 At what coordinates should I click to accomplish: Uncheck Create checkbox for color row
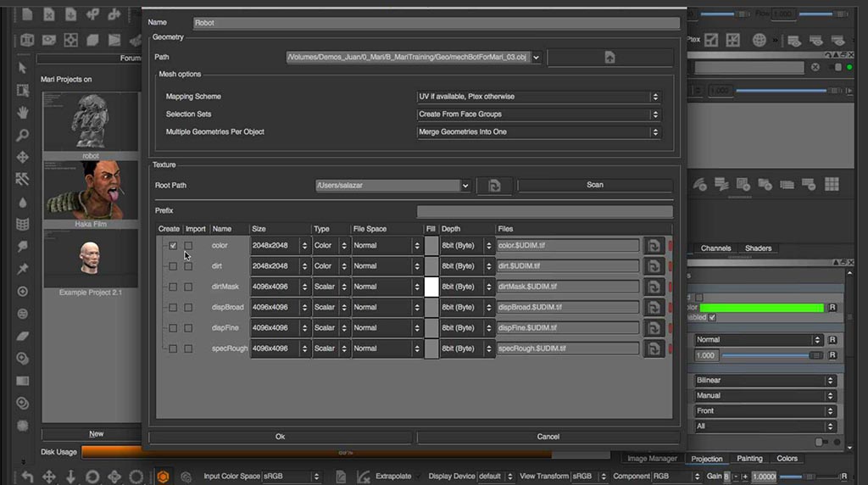point(173,245)
